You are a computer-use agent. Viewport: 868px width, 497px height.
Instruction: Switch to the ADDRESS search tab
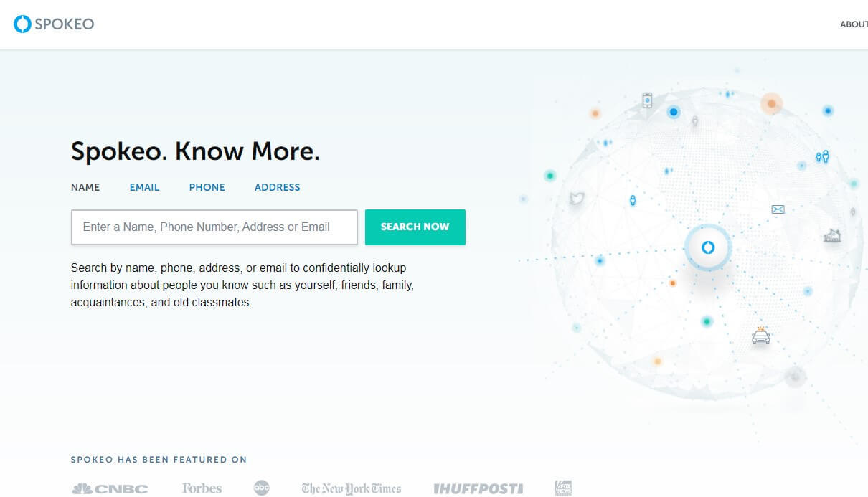click(x=277, y=187)
